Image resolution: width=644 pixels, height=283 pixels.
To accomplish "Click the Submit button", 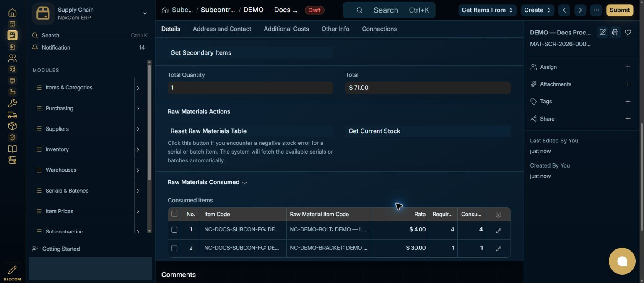I will click(620, 10).
